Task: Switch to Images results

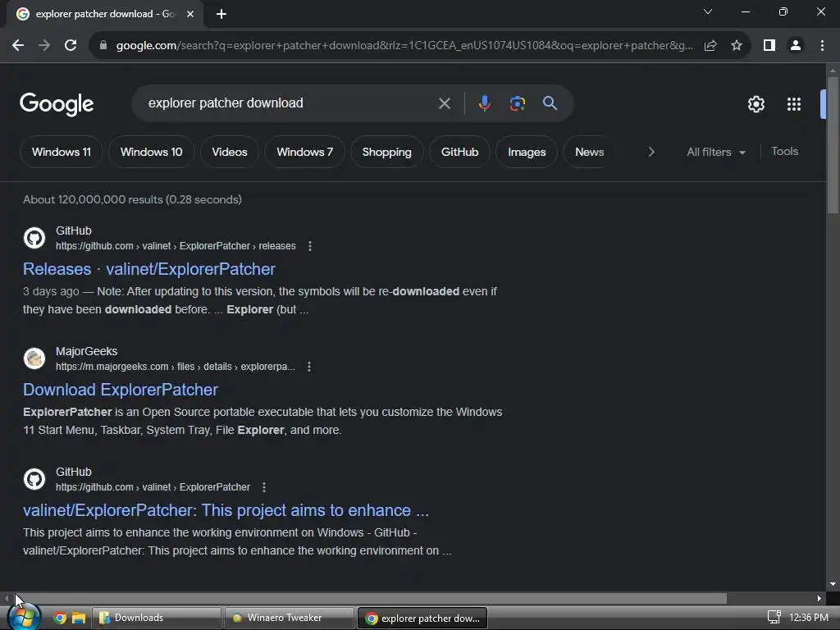Action: point(527,152)
